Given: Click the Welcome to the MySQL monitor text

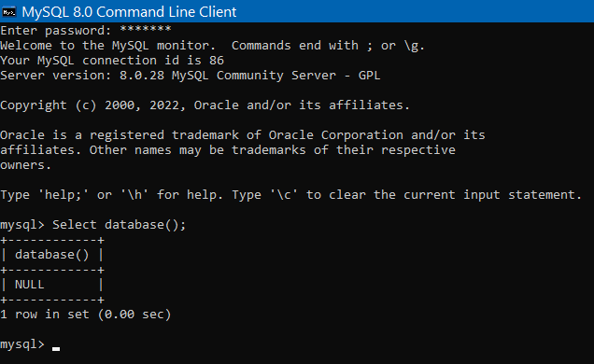Looking at the screenshot, I should 108,46.
